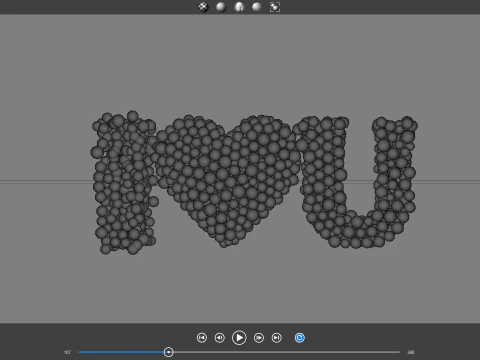
Task: Toggle the blue loop playback button
Action: [x=300, y=338]
